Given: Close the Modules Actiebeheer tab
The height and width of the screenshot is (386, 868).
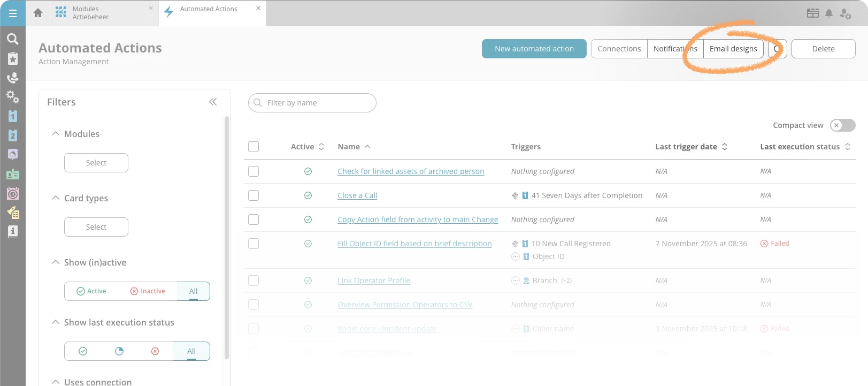Looking at the screenshot, I should pyautogui.click(x=151, y=8).
